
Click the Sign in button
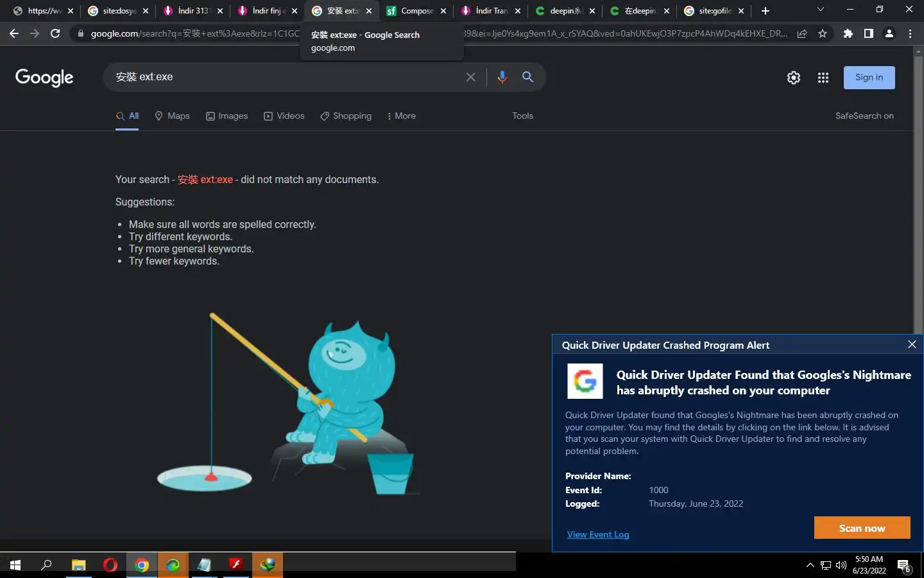pos(869,78)
